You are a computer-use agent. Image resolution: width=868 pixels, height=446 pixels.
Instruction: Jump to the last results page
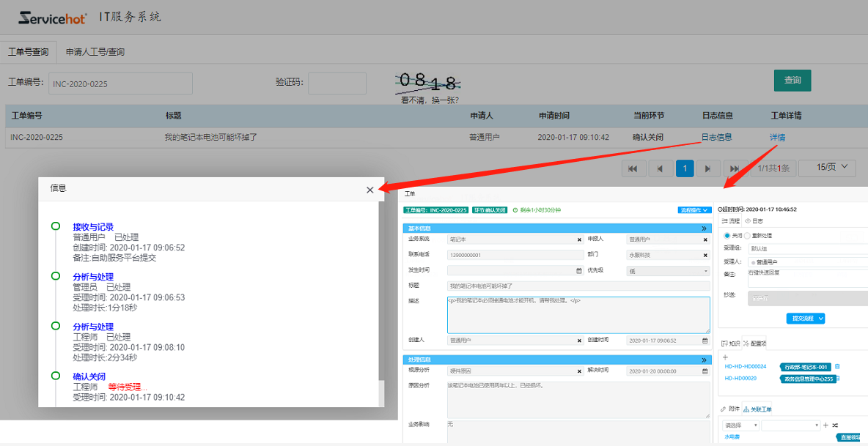pyautogui.click(x=735, y=169)
